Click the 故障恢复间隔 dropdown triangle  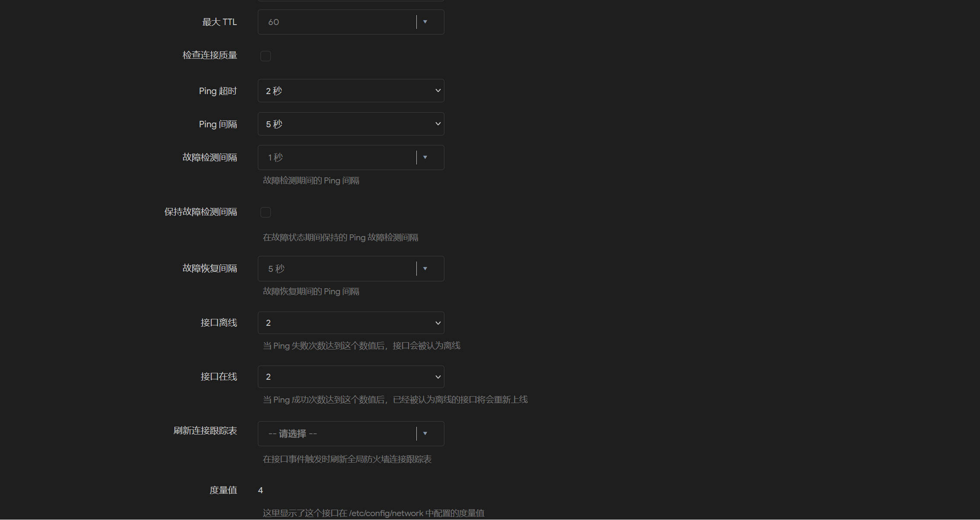pos(425,268)
